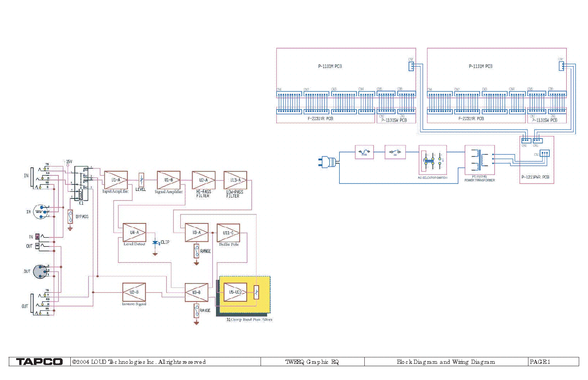Select the CN1 connector on the power PCB
Viewport: 588px width, 380px height.
coord(538,141)
